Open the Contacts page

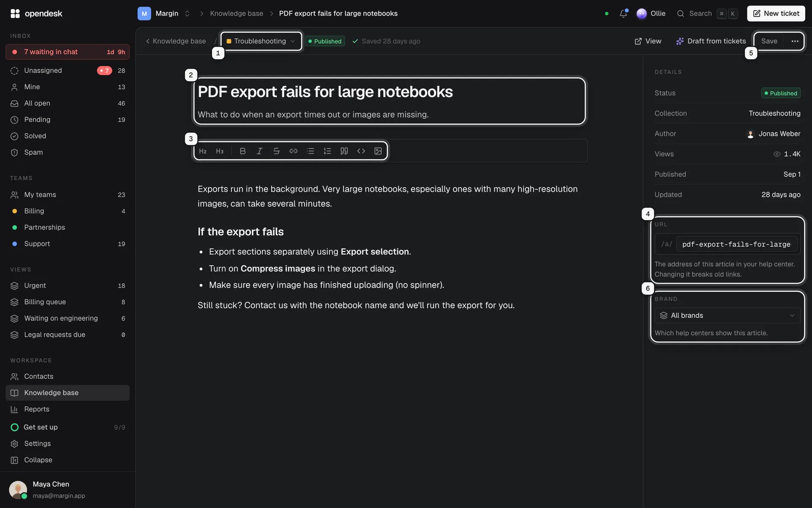point(68,376)
